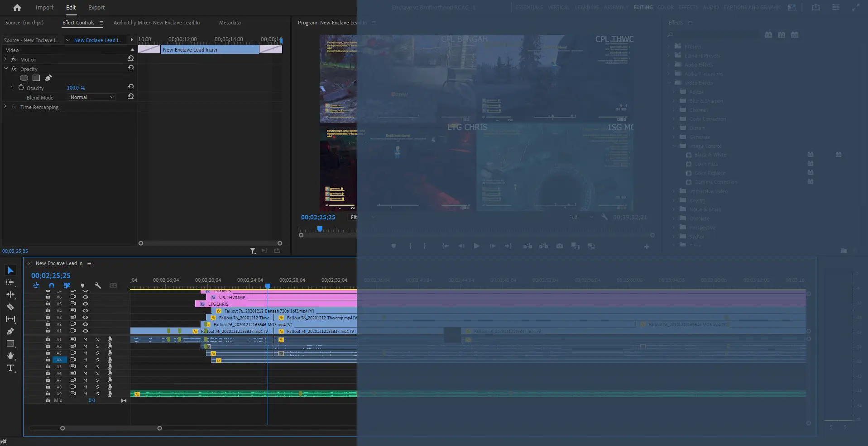Click New Enclave Lead In sequence link

coord(97,40)
